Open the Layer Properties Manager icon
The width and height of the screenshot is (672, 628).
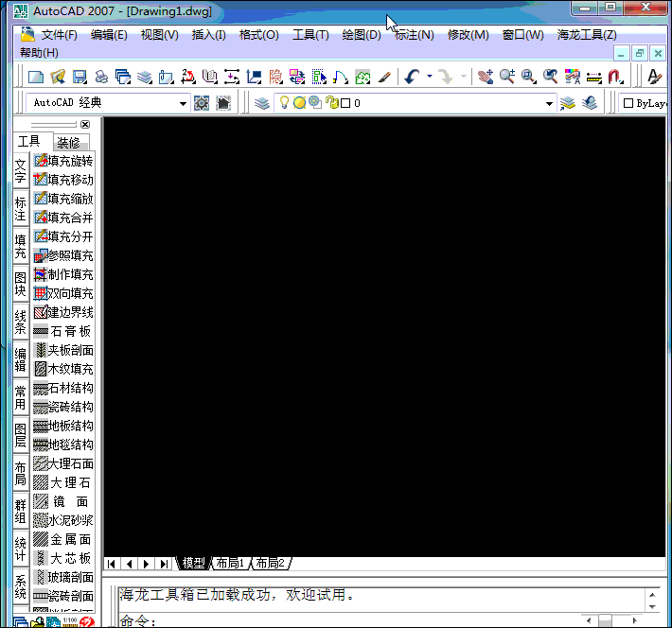[261, 103]
